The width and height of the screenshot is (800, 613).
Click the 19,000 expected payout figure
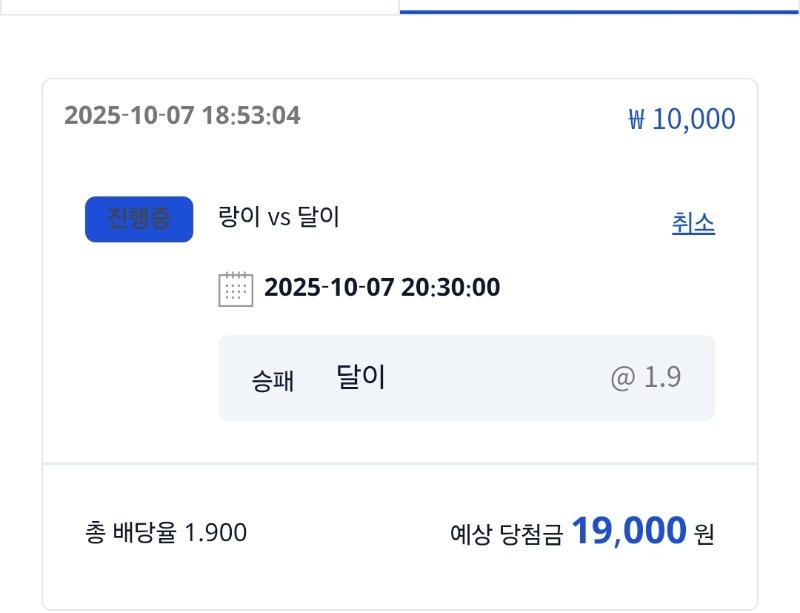[x=629, y=531]
